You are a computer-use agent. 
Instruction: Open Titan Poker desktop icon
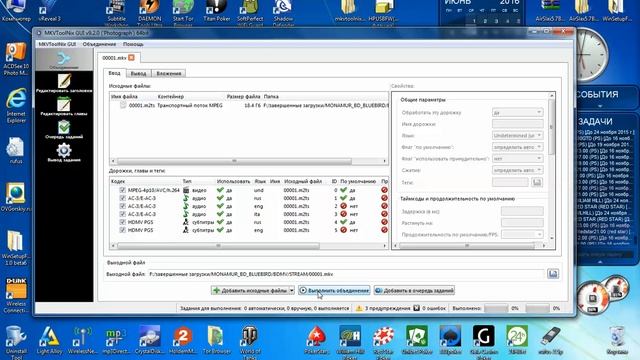[x=217, y=11]
